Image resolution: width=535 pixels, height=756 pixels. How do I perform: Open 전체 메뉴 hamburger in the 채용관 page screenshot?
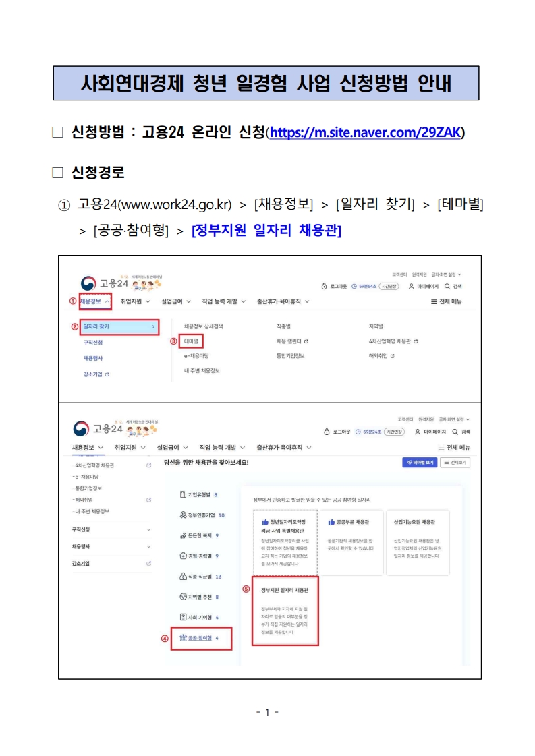coord(441,448)
